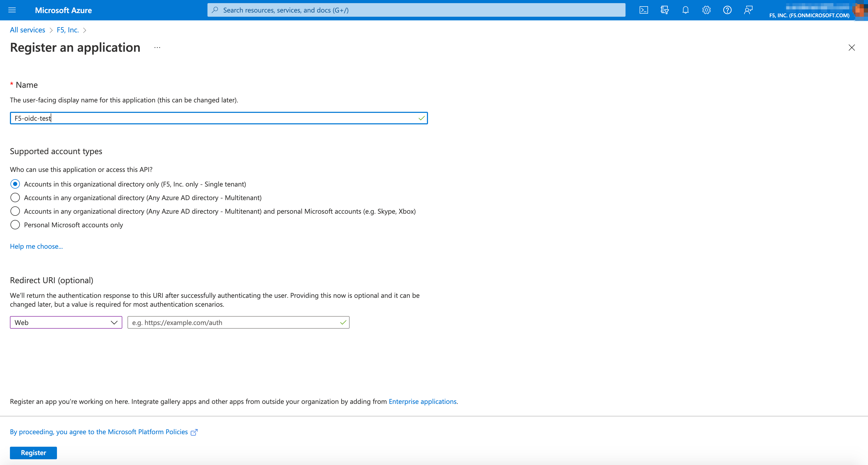Select Single tenant account type
Viewport: 868px width, 465px height.
15,184
